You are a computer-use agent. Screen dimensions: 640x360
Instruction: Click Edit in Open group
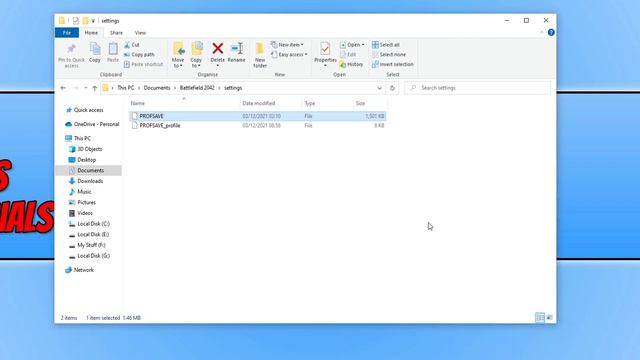point(348,55)
